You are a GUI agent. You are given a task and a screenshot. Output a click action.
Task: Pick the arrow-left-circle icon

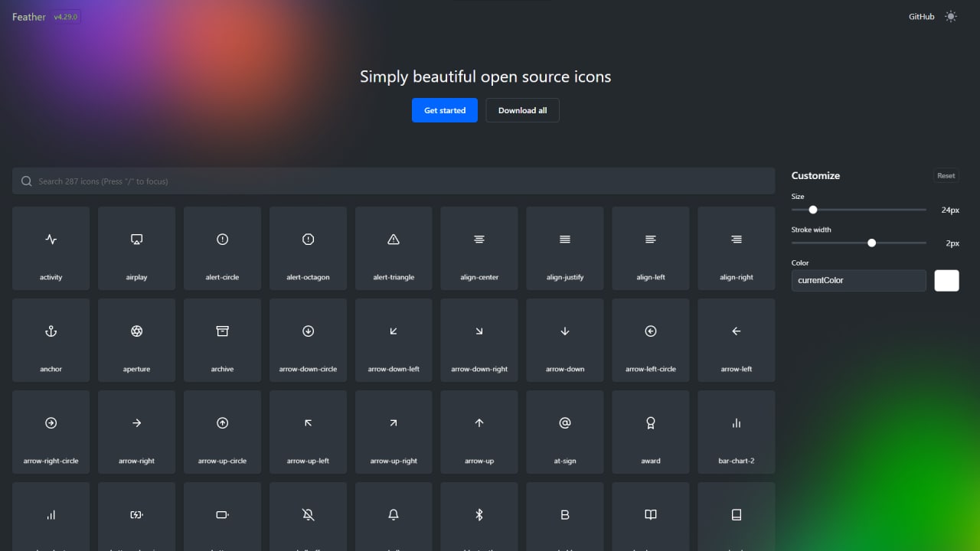click(651, 340)
